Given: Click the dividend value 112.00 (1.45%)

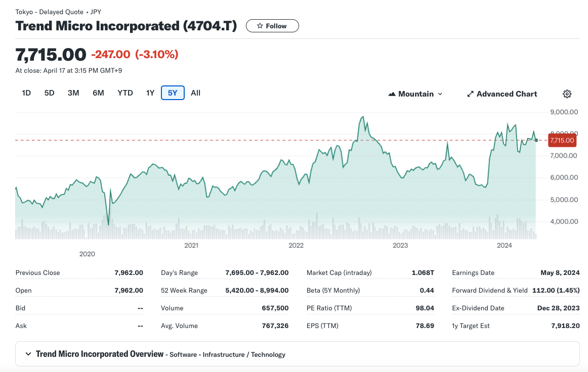Looking at the screenshot, I should 556,290.
